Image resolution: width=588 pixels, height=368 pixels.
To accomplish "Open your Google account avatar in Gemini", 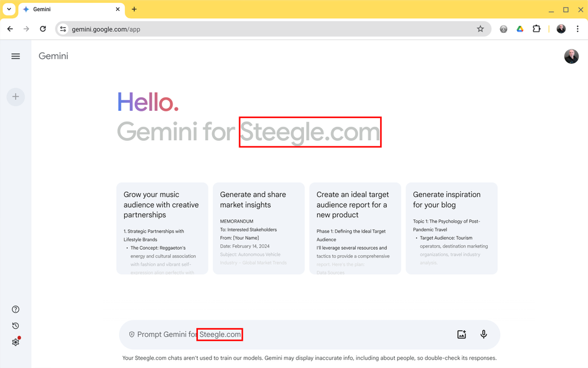I will point(571,56).
